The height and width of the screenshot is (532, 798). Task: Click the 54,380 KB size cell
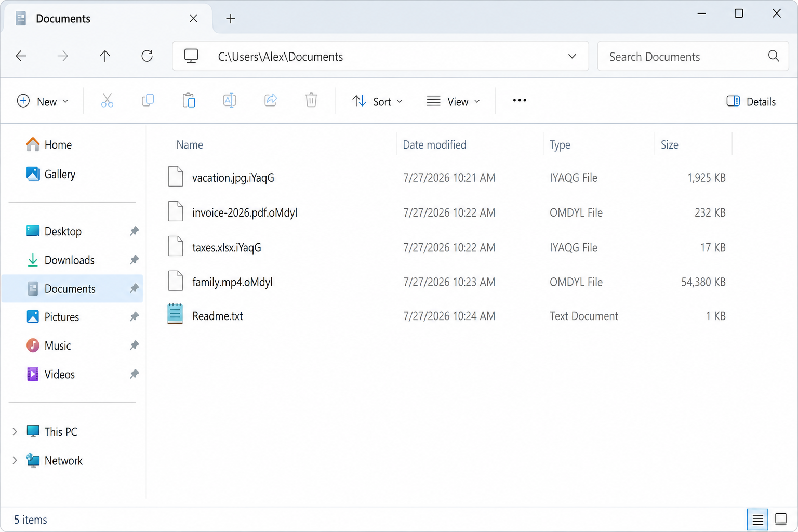point(703,282)
